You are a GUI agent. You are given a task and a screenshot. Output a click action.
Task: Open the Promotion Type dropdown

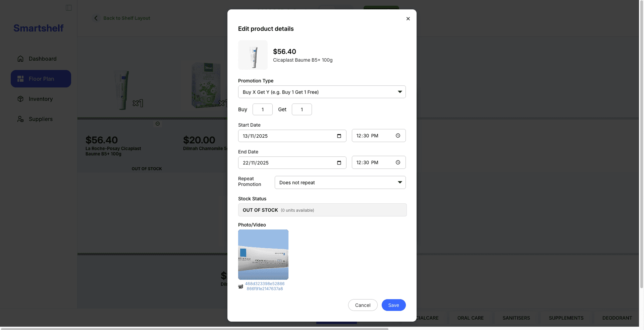click(322, 92)
